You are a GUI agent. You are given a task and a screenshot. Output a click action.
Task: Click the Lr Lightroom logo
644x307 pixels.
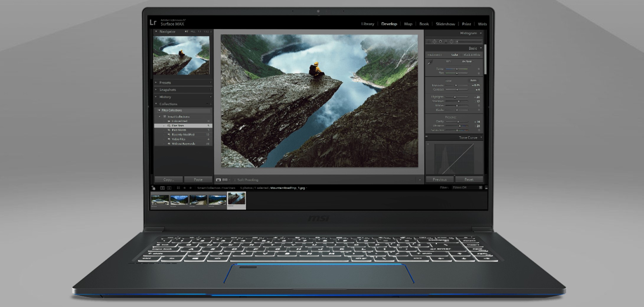click(153, 22)
